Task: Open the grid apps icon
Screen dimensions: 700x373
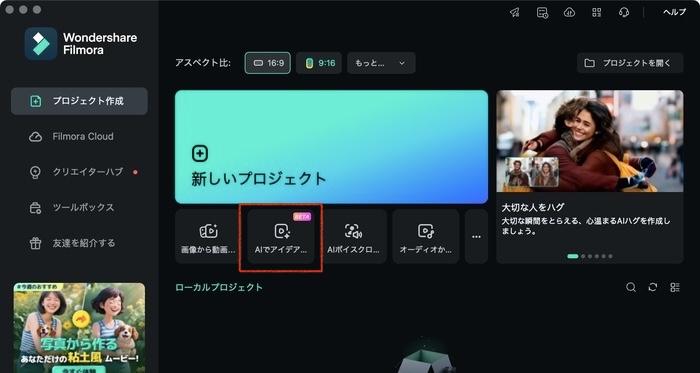Action: click(597, 12)
